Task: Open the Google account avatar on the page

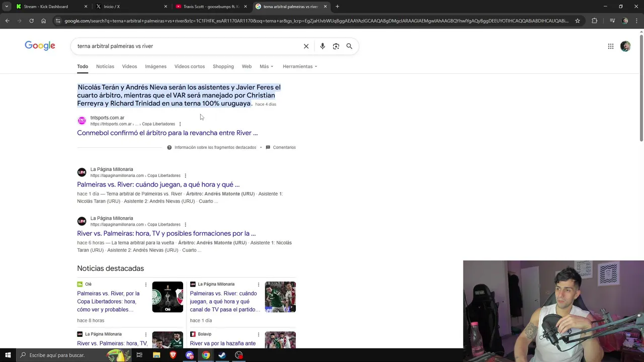Action: [x=625, y=46]
